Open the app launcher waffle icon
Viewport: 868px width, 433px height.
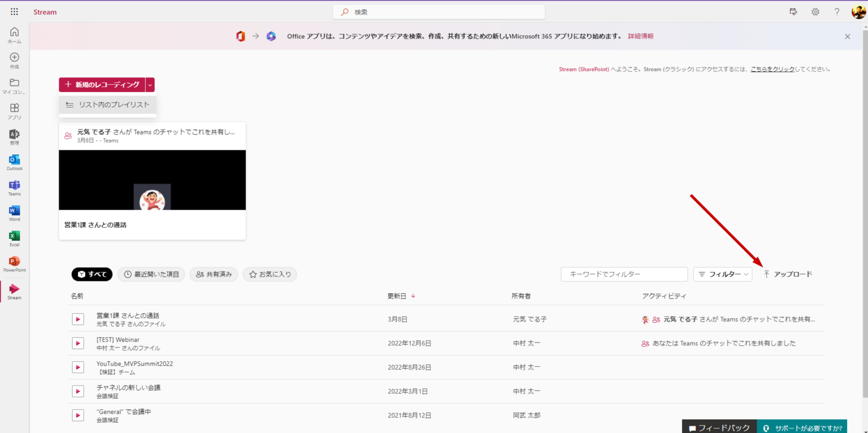14,12
